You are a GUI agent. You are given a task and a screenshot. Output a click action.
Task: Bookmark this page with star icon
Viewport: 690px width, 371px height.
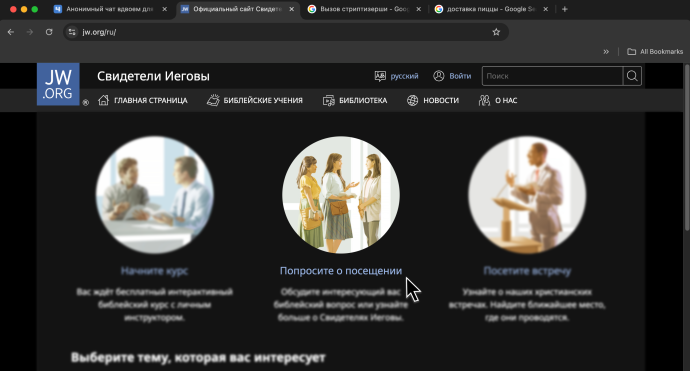(496, 32)
